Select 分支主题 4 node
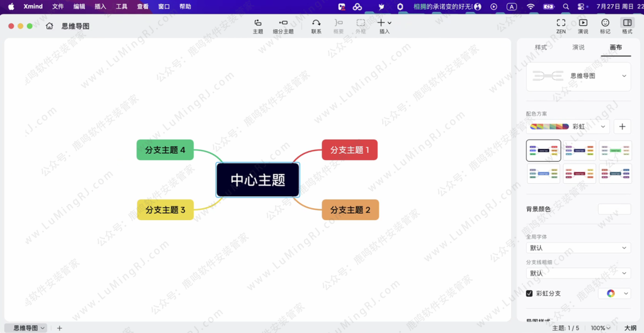Screen dimensions: 644x333 (165, 150)
